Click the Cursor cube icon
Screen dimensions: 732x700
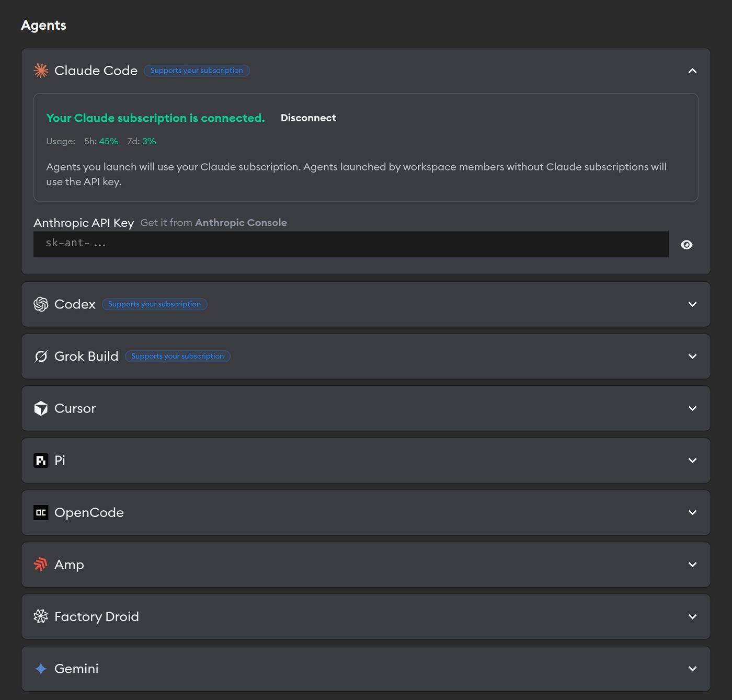coord(41,408)
